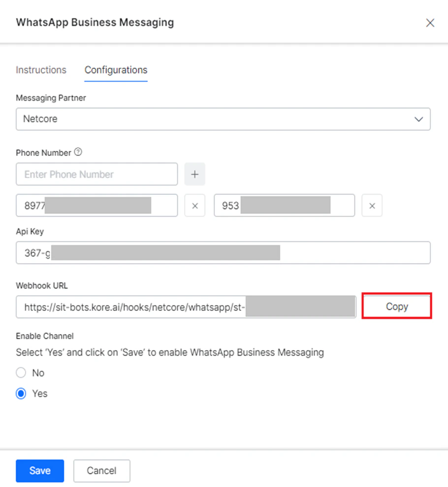Copy the Webhook URL

click(x=397, y=306)
